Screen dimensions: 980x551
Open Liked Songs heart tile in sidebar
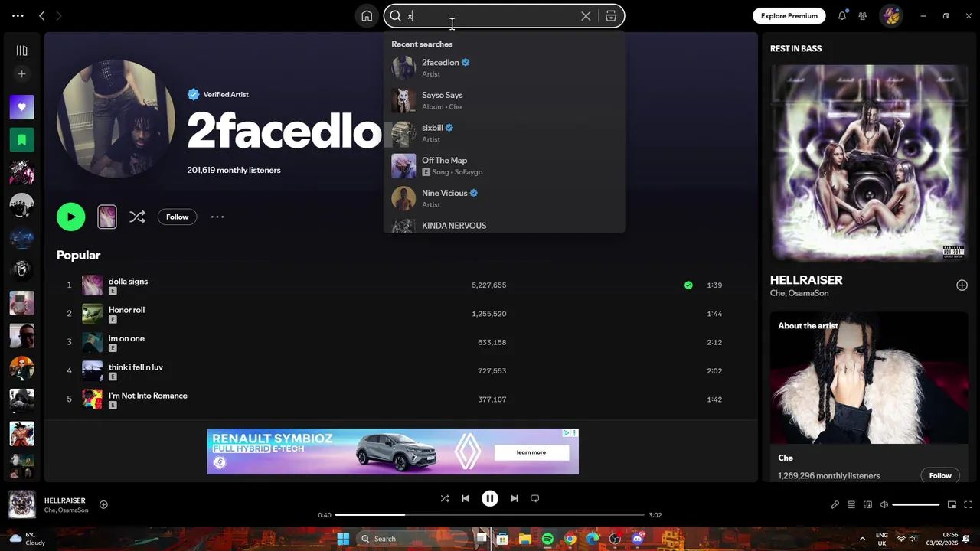click(21, 107)
